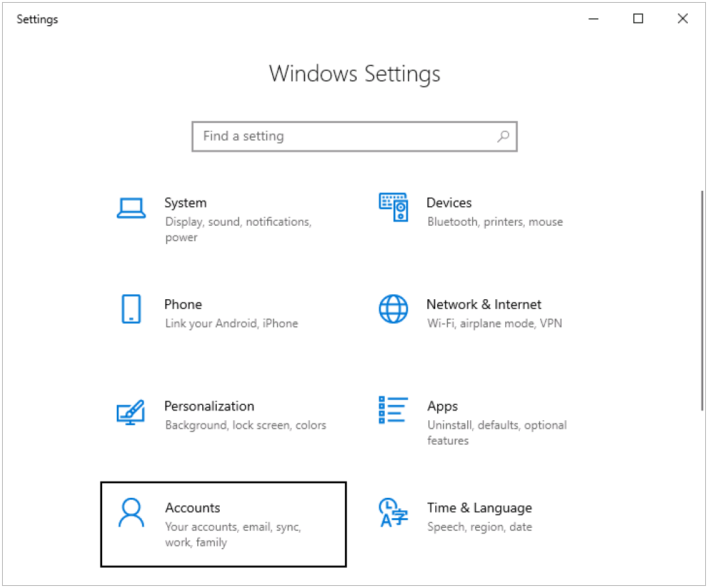708x588 pixels.
Task: Close the Settings window
Action: coord(682,18)
